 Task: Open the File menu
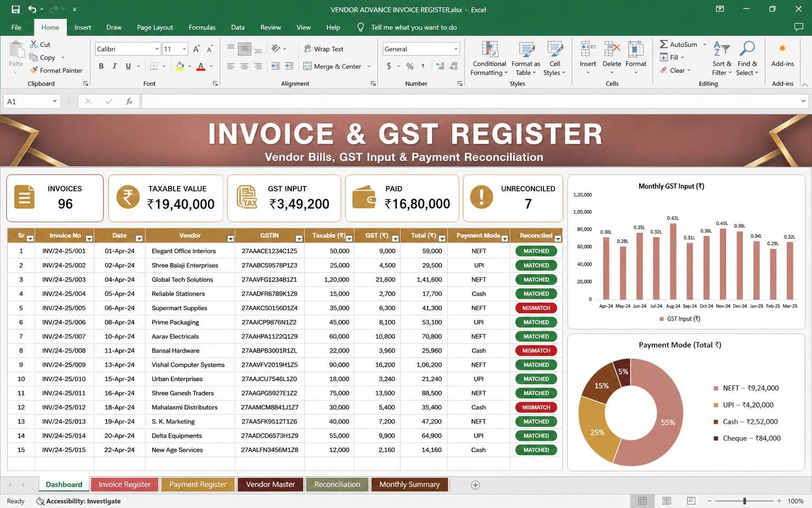[x=16, y=27]
